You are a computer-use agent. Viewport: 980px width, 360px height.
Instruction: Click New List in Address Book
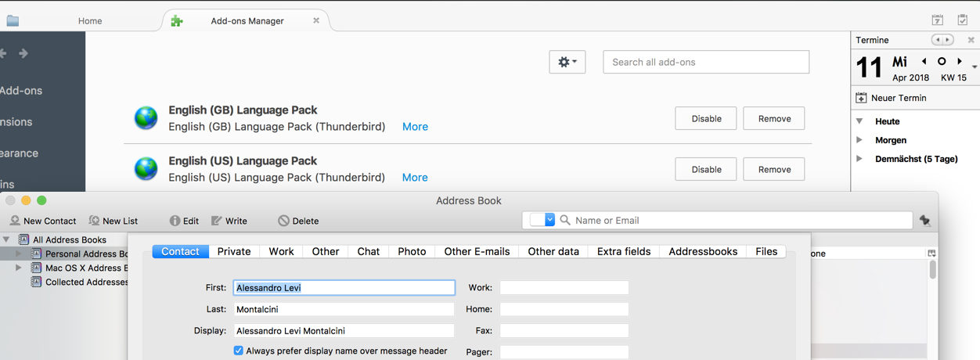113,221
